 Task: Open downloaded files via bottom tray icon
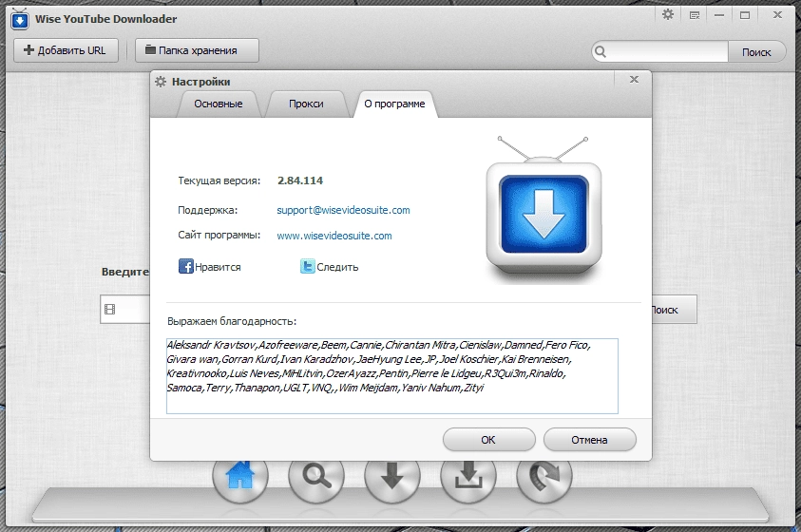click(x=468, y=476)
